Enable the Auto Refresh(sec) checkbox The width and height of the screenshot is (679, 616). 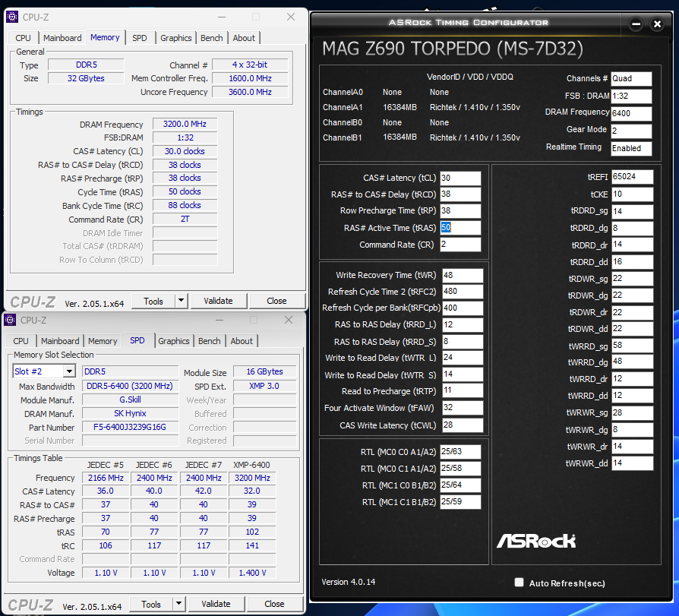point(519,583)
